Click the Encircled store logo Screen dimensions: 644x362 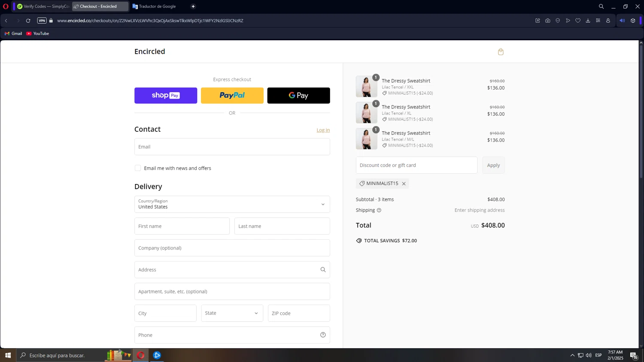coord(150,51)
